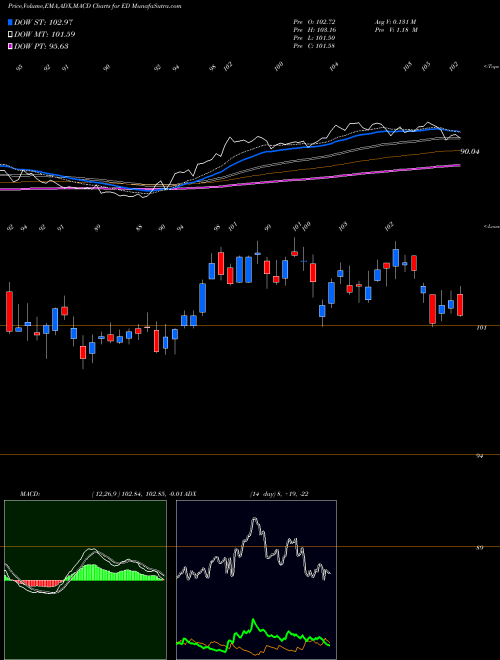
Task: Click the white DOW MT legend swatch
Action: point(10,34)
